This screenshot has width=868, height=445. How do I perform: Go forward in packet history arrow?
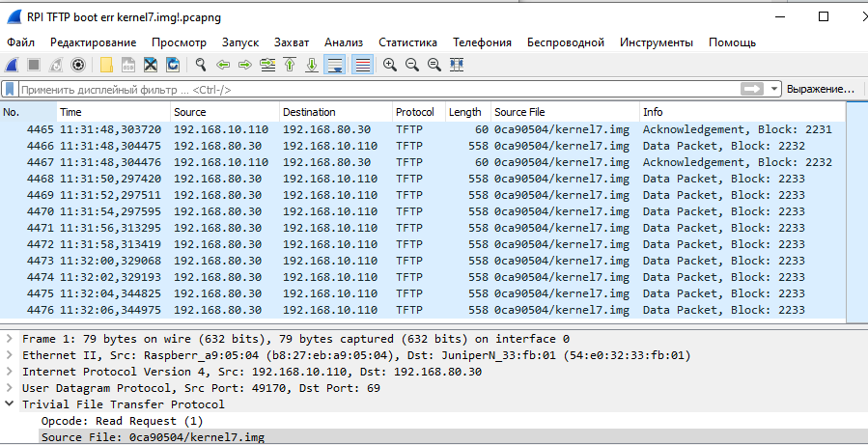coord(244,65)
